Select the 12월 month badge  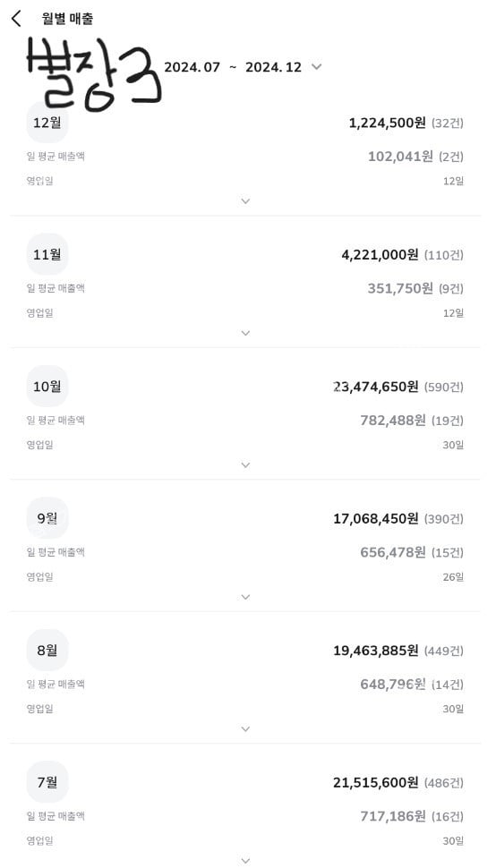47,123
